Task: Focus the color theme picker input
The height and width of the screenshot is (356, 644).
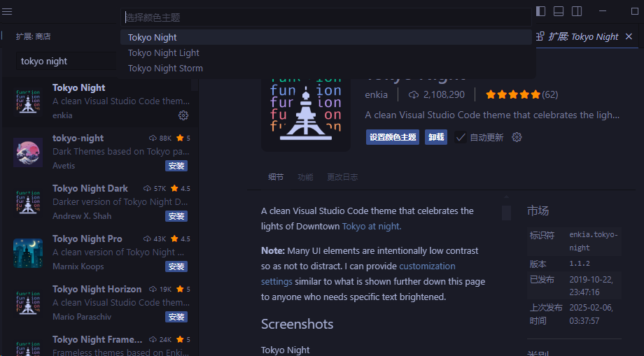Action: point(326,17)
